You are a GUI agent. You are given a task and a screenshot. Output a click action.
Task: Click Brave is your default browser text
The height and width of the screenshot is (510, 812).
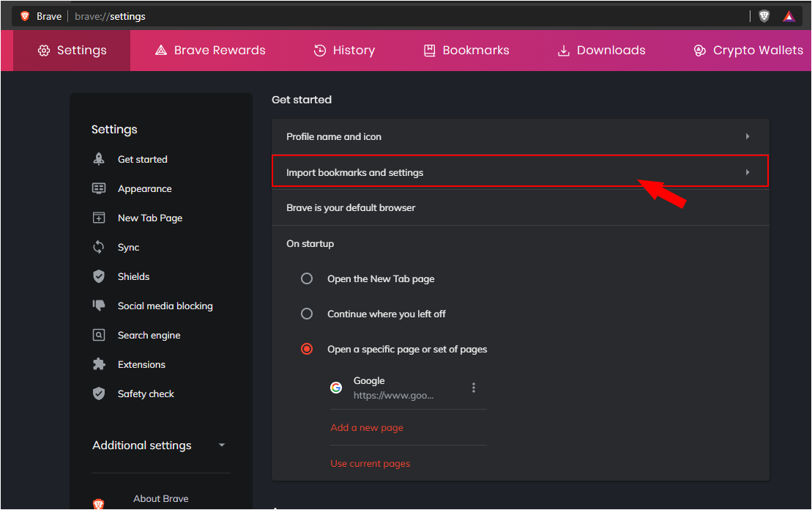pos(351,208)
